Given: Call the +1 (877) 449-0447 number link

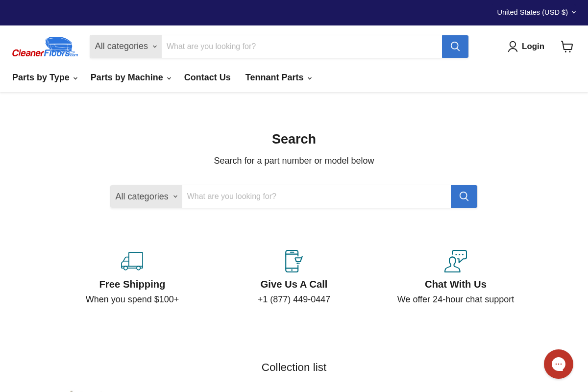Looking at the screenshot, I should (x=294, y=299).
